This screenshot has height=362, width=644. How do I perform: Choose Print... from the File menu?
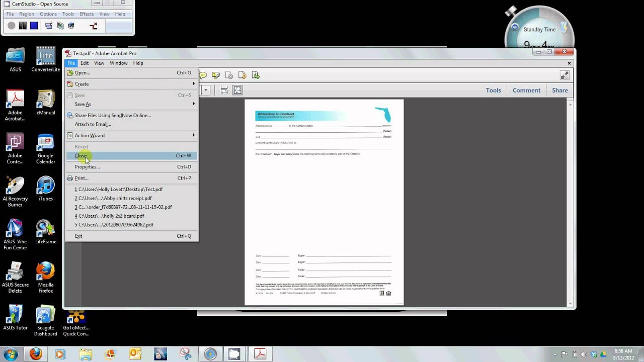[x=132, y=178]
